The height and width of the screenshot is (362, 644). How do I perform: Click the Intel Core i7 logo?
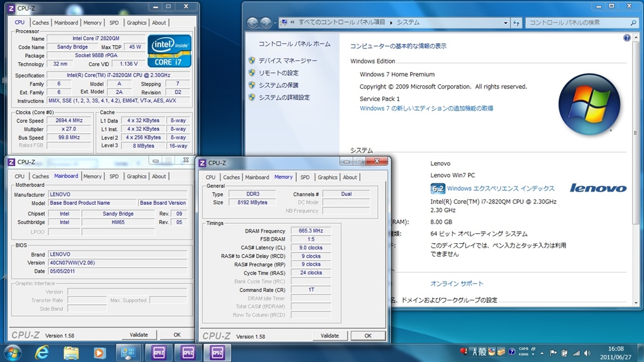click(169, 51)
